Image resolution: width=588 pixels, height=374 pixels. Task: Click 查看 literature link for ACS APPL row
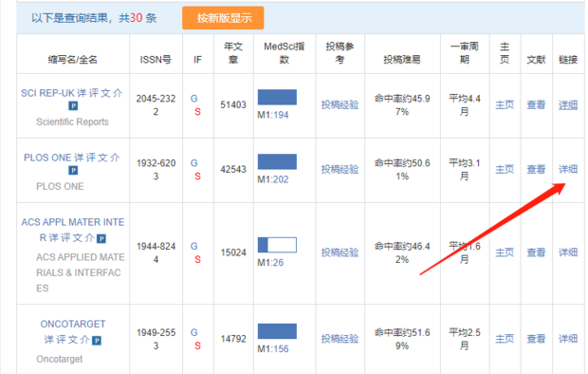(536, 252)
